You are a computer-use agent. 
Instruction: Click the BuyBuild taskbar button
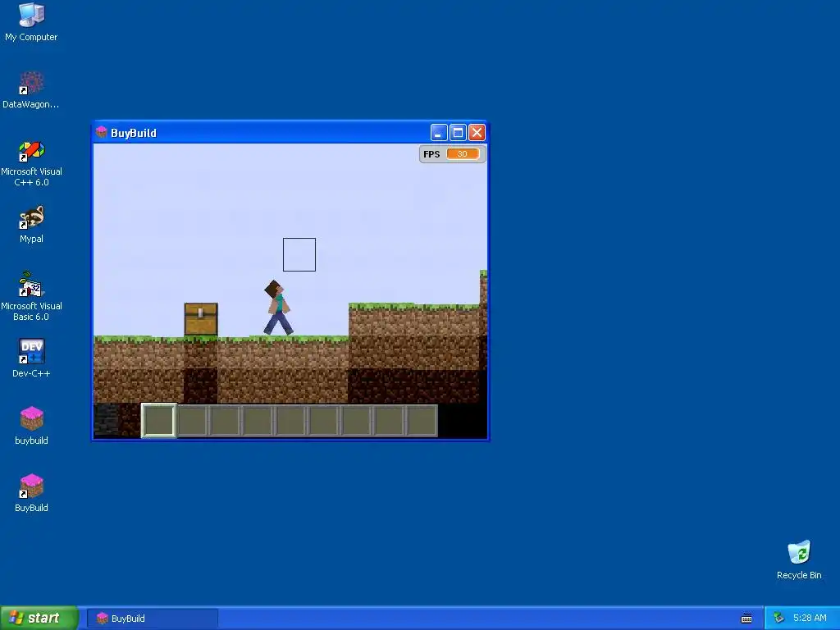152,619
